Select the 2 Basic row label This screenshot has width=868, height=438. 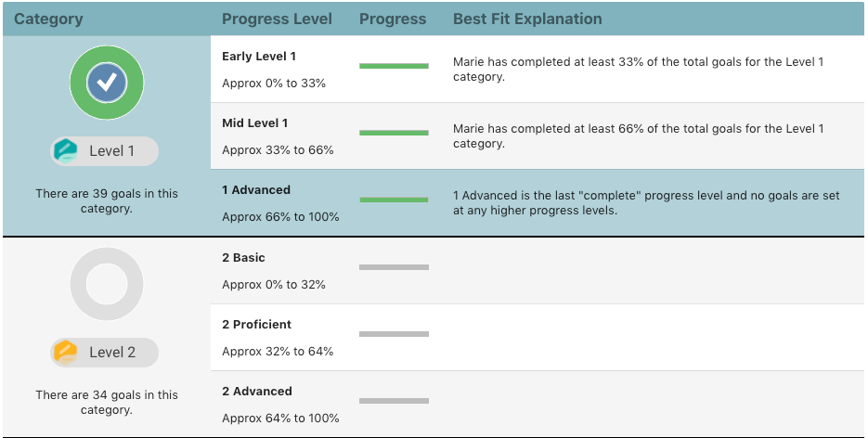point(243,258)
